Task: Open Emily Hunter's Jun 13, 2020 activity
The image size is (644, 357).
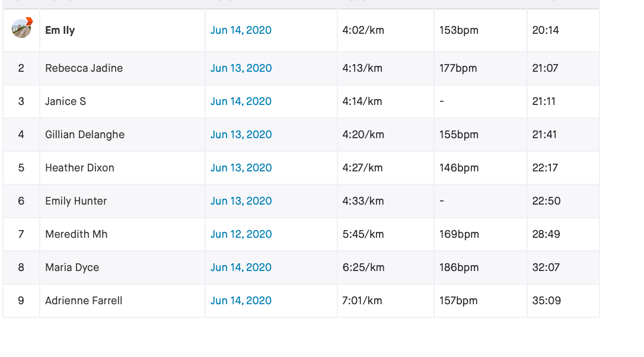Action: pyautogui.click(x=241, y=201)
